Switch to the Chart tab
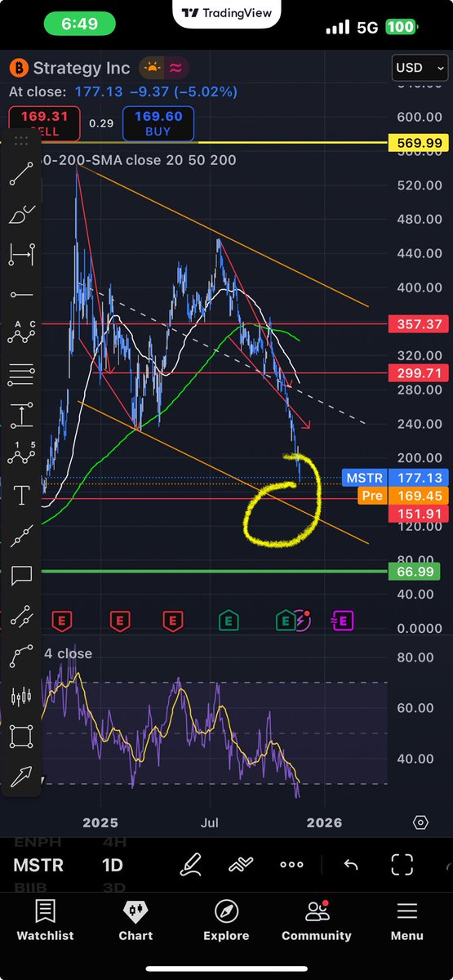The image size is (453, 980). tap(135, 920)
